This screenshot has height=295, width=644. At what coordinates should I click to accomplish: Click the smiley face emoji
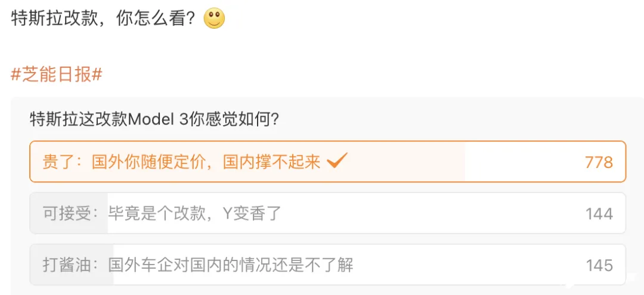[x=215, y=18]
